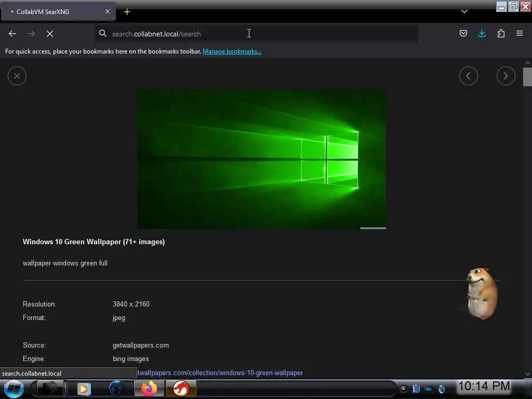Open a new tab with plus button
This screenshot has height=399, width=532.
pos(127,12)
